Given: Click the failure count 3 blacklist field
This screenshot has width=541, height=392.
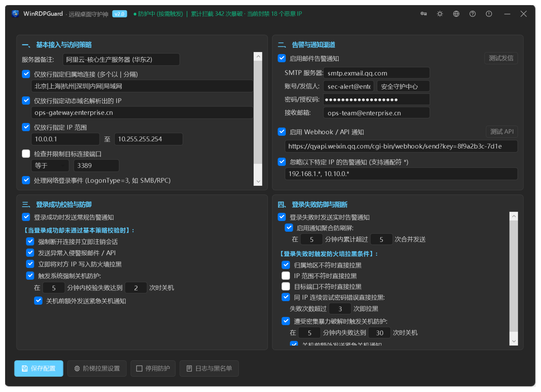Looking at the screenshot, I should click(340, 309).
